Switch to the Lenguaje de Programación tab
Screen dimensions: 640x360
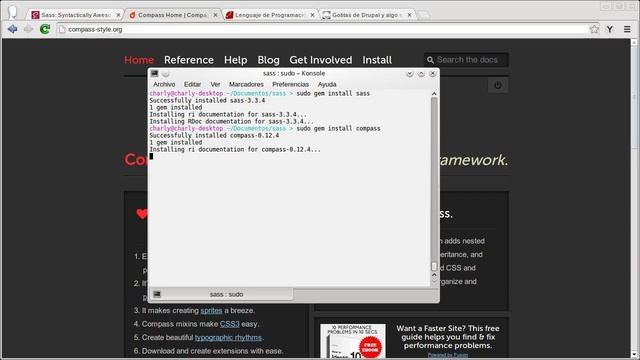[269, 15]
